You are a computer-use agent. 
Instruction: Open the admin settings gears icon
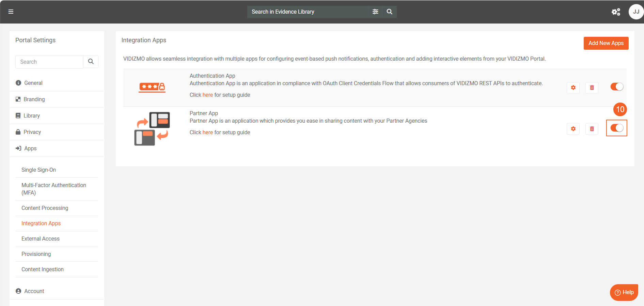[616, 12]
